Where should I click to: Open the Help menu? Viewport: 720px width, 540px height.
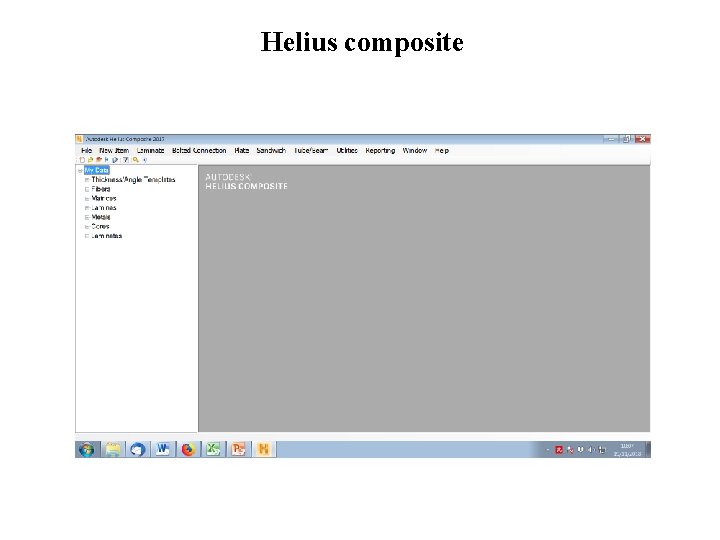[442, 151]
